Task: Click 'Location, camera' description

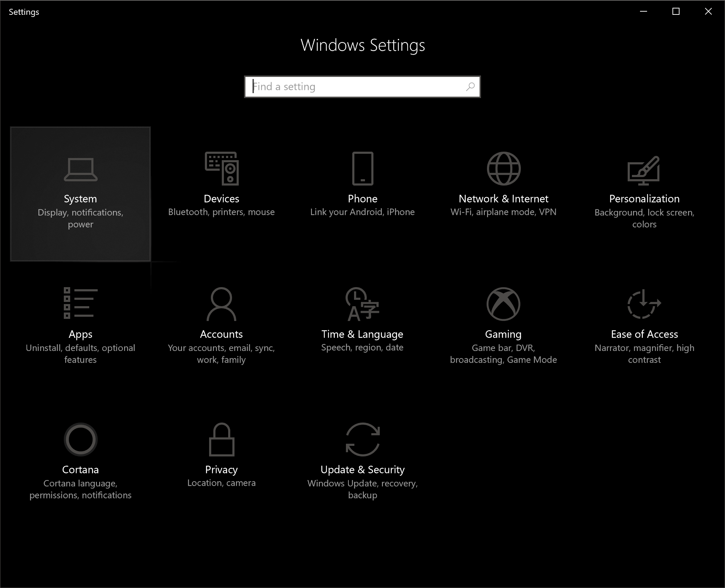Action: coord(221,483)
